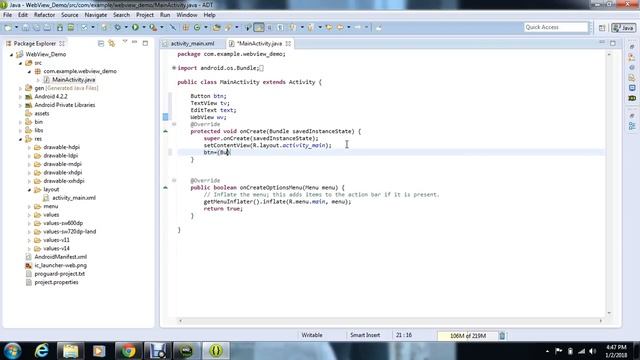The image size is (640, 360).
Task: Expand the Android 4.2.2 library node
Action: pos(20,97)
